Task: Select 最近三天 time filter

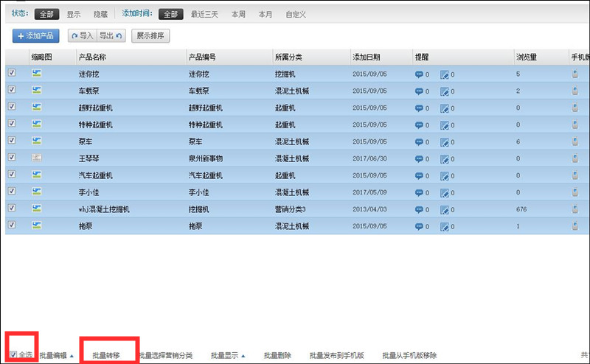Action: pos(204,14)
